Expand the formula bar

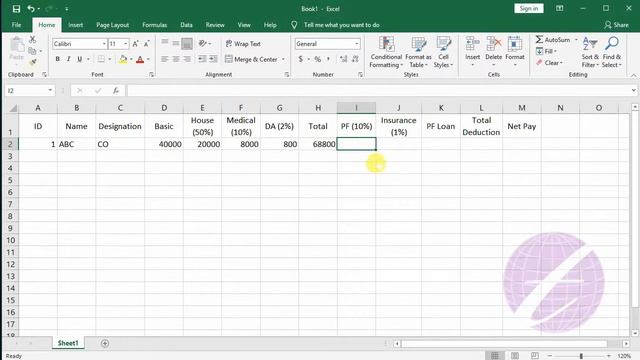pyautogui.click(x=633, y=91)
